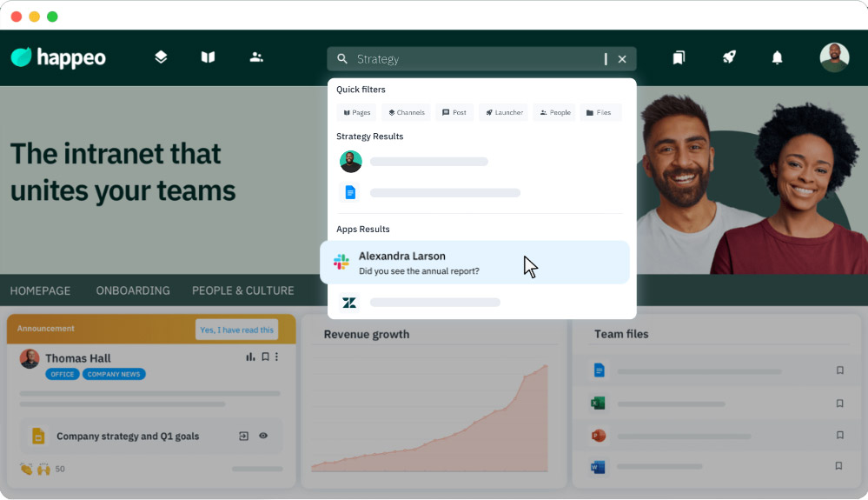Open the Launcher rocket icon

pos(729,57)
